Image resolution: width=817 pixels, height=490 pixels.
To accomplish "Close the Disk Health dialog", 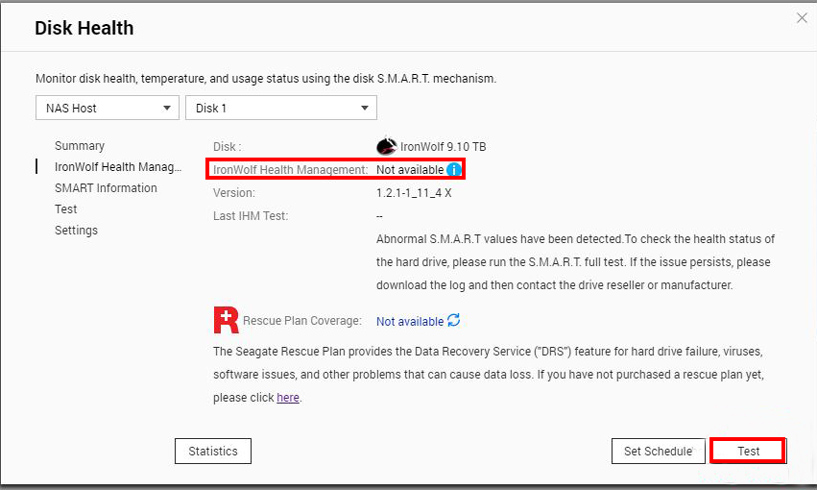I will (801, 18).
